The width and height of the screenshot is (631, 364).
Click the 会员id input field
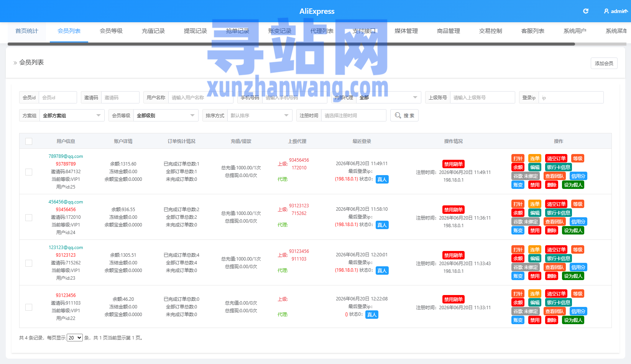click(x=58, y=97)
